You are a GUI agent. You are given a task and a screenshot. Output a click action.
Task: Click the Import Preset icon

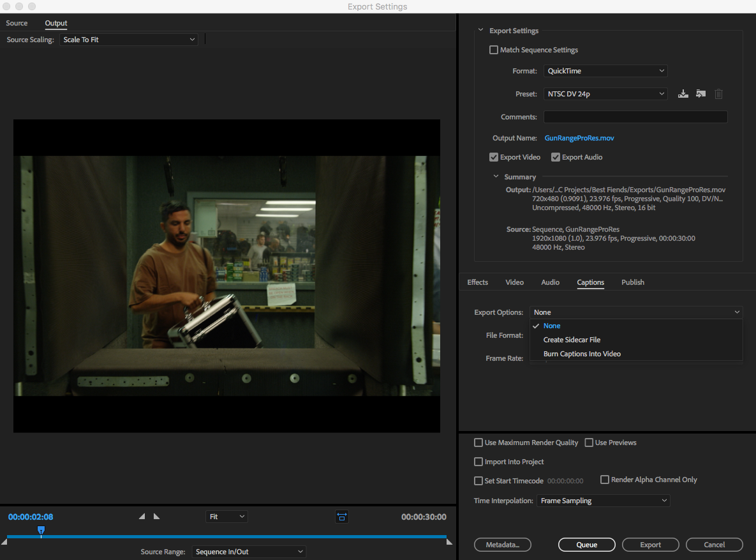click(700, 94)
